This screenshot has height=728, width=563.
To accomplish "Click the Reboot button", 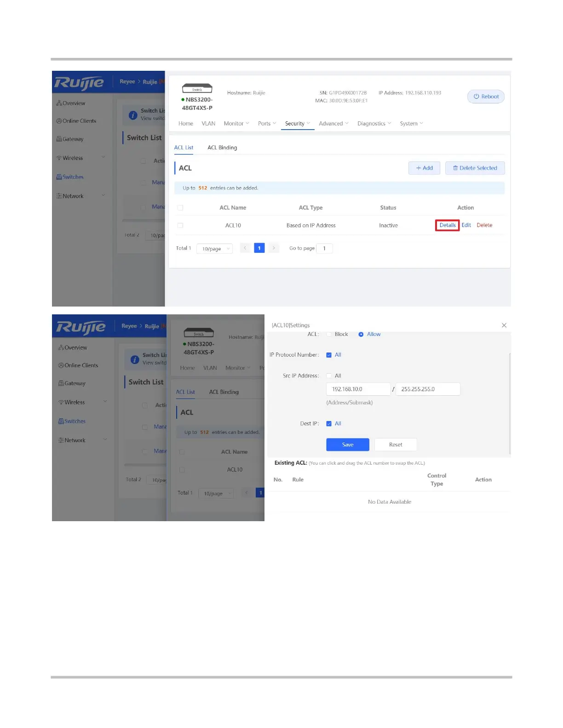I will point(486,97).
